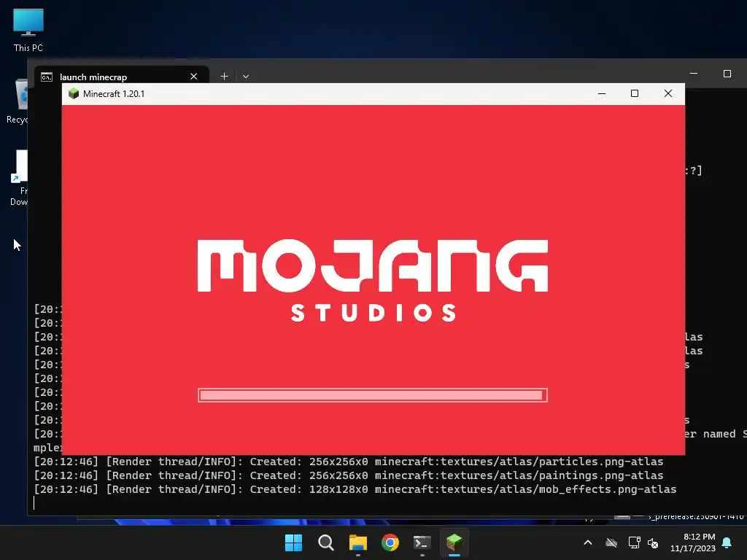The height and width of the screenshot is (560, 747).
Task: Click the particles.png-atlas log line
Action: tap(348, 462)
